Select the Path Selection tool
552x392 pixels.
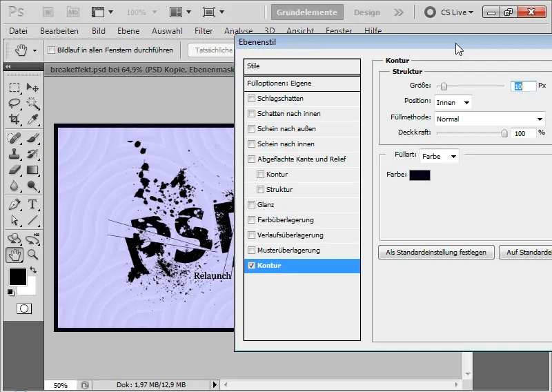pos(14,220)
